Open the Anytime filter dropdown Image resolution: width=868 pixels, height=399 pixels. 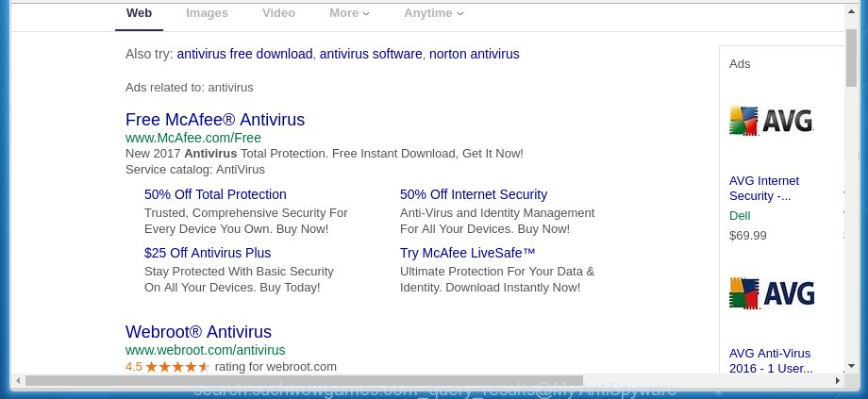click(x=434, y=12)
